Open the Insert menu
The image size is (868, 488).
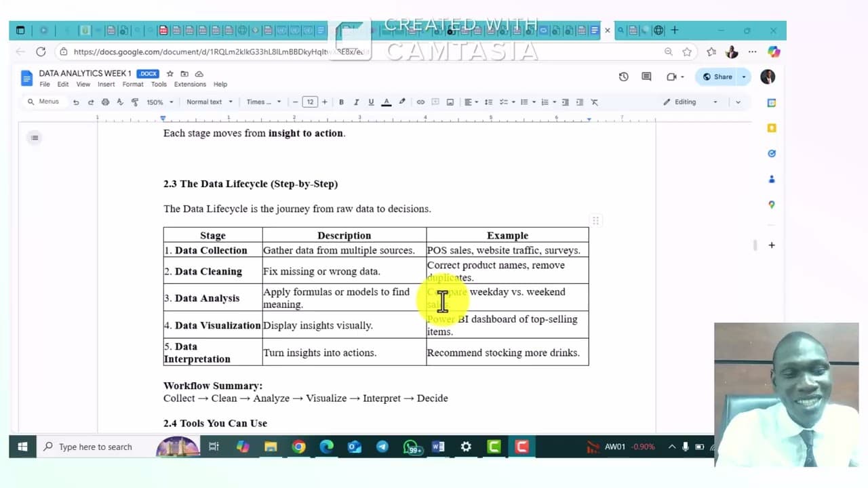(x=106, y=85)
